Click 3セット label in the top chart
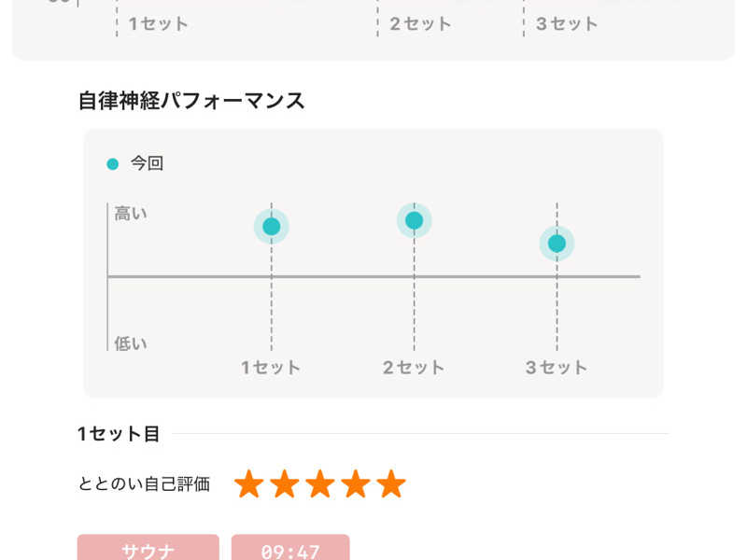 (567, 24)
